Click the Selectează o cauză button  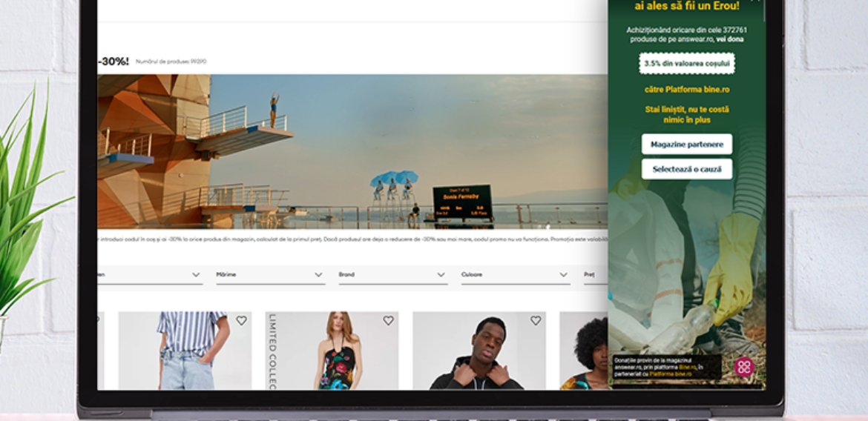687,169
